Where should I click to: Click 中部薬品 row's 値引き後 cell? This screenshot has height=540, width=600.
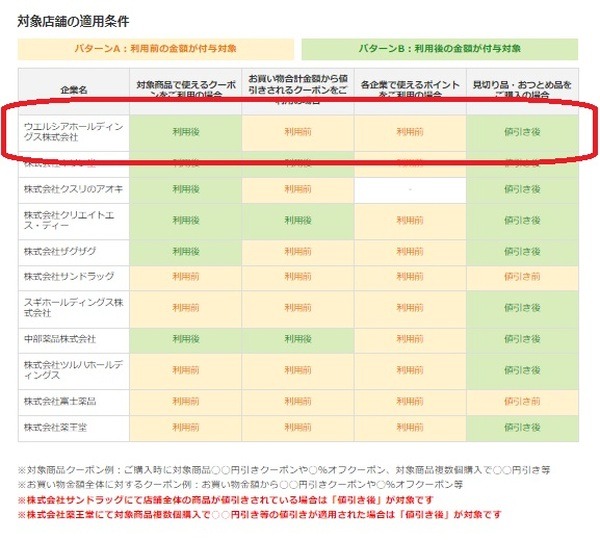[522, 339]
